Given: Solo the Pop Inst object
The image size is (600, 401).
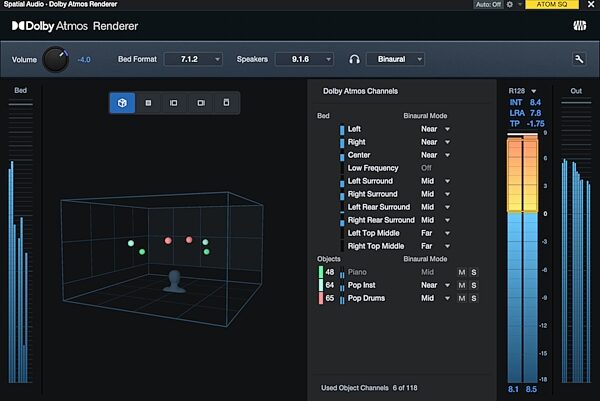Looking at the screenshot, I should 474,285.
